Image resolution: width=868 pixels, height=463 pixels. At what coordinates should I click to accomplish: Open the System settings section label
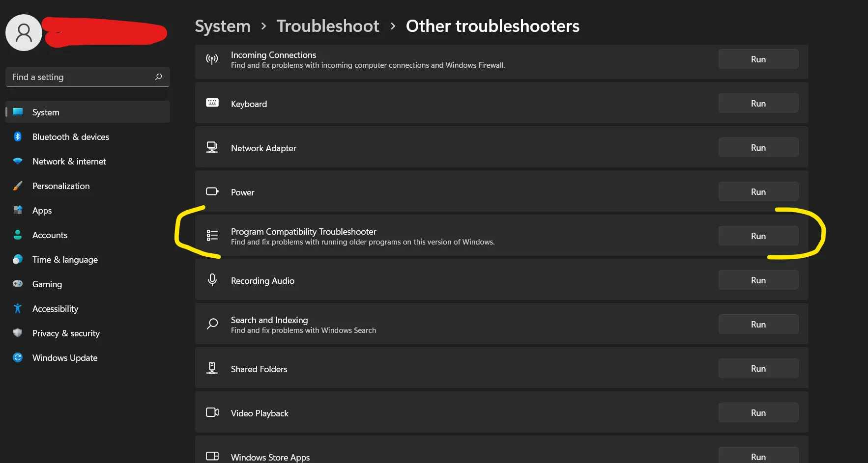[x=46, y=112]
